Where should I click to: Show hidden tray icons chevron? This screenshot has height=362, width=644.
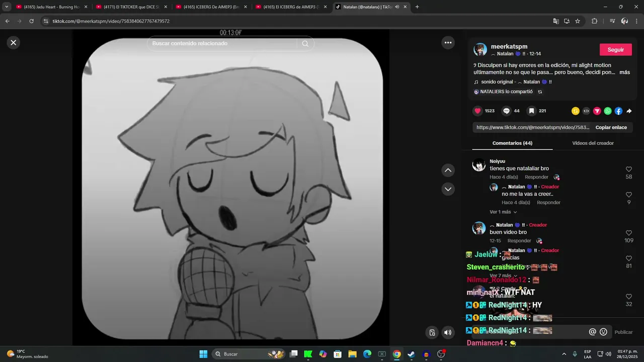click(563, 354)
